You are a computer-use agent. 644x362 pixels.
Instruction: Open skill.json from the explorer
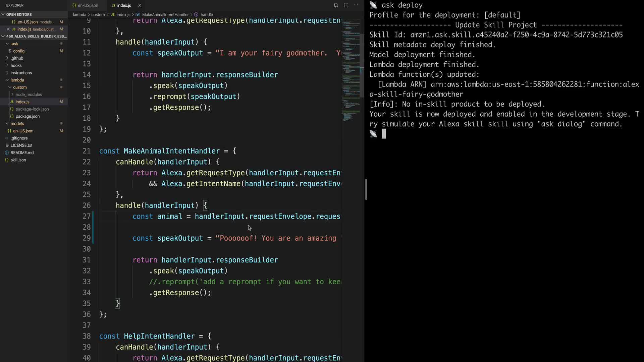coord(18,160)
